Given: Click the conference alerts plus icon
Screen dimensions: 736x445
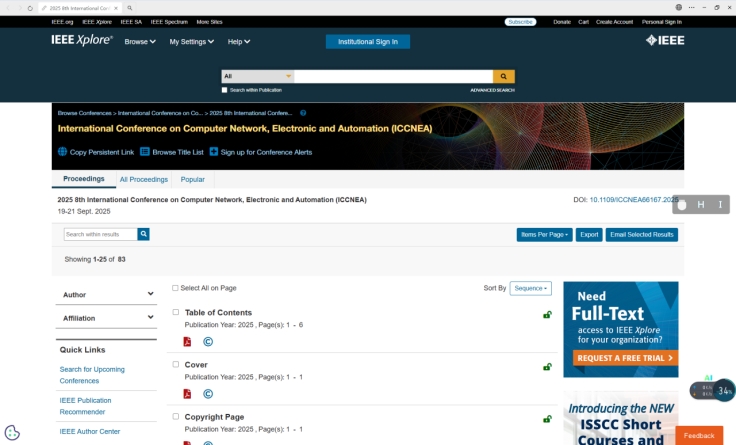Looking at the screenshot, I should tap(213, 152).
